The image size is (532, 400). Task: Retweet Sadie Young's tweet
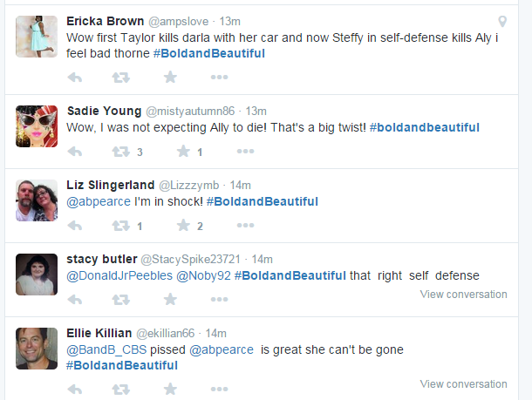[120, 152]
